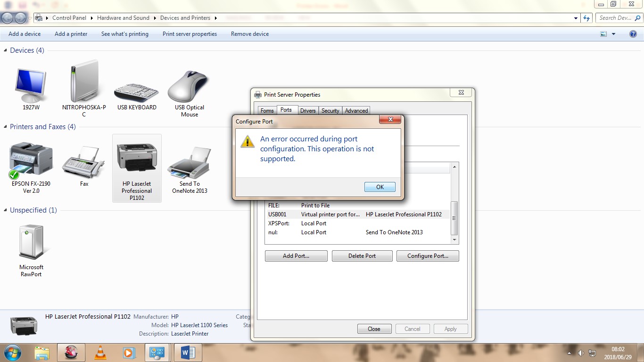Open the recent pages dropdown beside Forward
The height and width of the screenshot is (362, 644).
(x=30, y=18)
